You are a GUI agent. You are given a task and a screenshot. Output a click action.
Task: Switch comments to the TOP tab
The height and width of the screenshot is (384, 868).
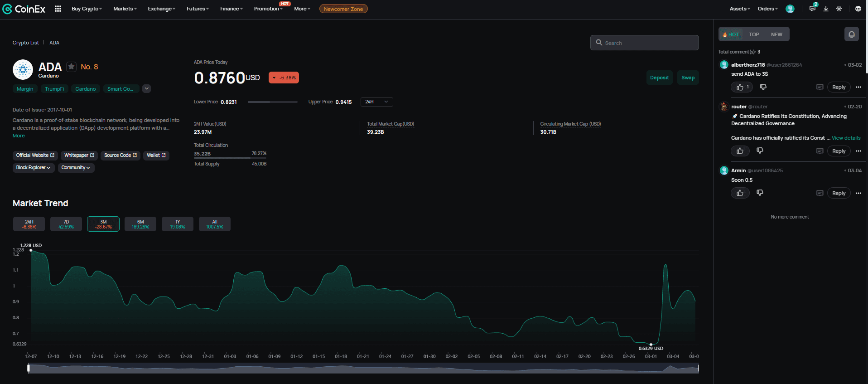754,34
